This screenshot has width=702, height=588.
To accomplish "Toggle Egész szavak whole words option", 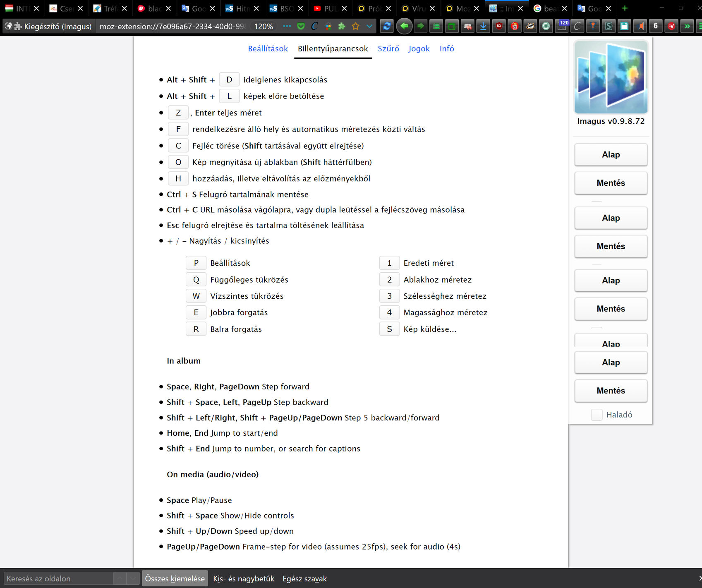I will [304, 578].
